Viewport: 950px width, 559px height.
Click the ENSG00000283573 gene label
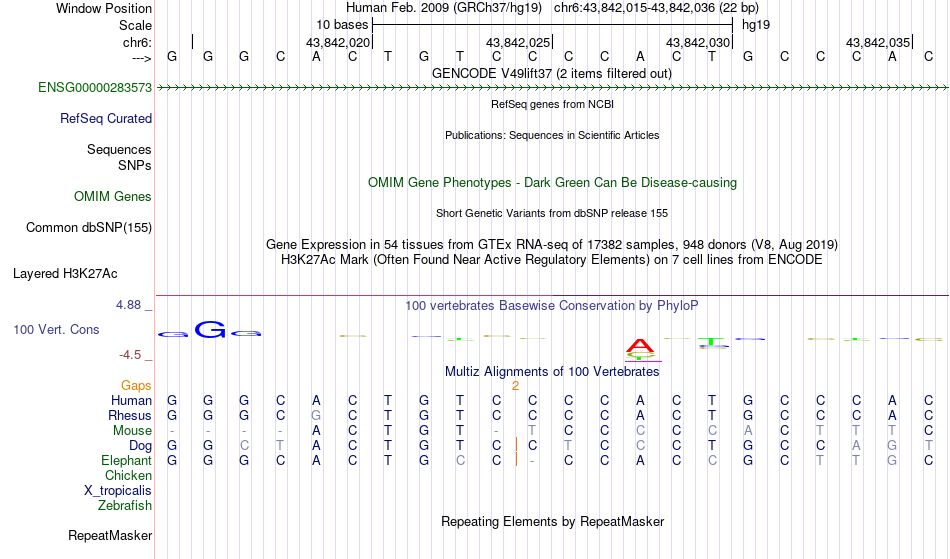95,88
